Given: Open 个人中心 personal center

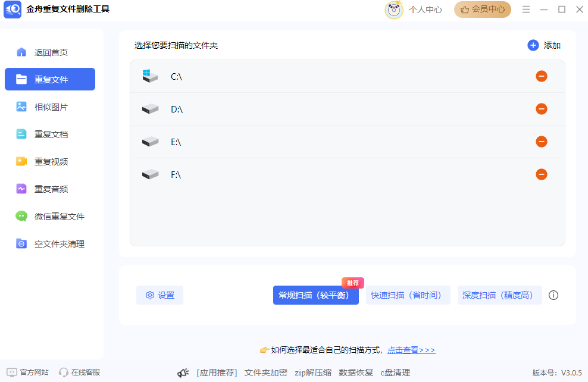Looking at the screenshot, I should [x=426, y=10].
